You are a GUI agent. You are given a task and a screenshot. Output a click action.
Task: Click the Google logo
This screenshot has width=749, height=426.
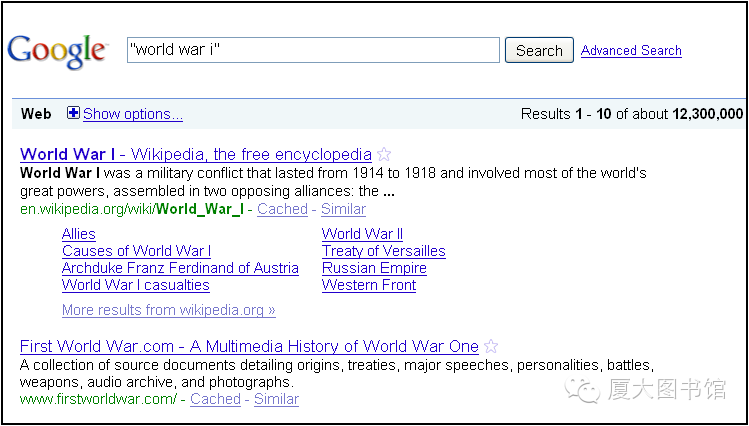[x=56, y=52]
